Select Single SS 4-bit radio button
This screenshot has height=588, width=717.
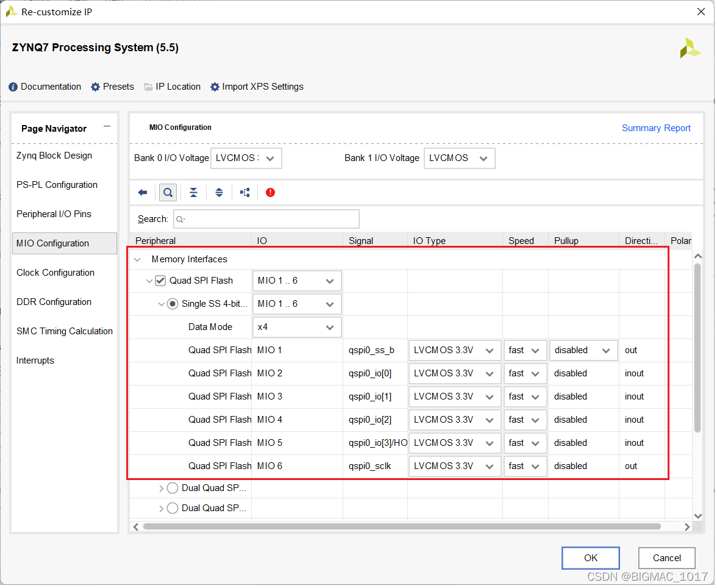[173, 305]
